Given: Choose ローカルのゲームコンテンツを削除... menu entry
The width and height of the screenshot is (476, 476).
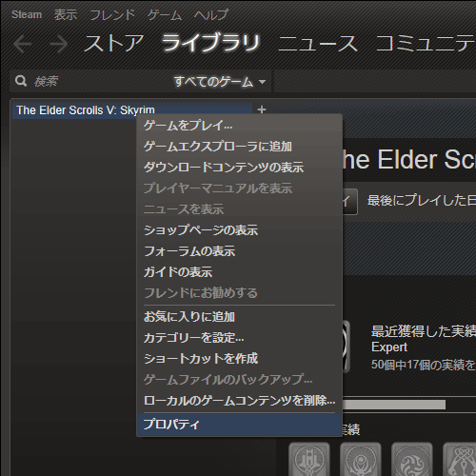Looking at the screenshot, I should (x=240, y=401).
